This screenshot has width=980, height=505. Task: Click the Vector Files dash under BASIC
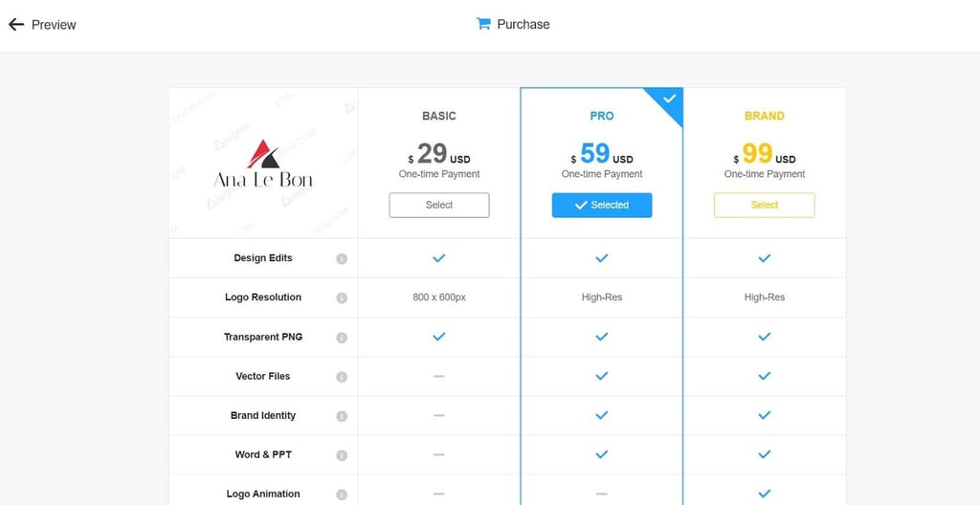pos(439,376)
